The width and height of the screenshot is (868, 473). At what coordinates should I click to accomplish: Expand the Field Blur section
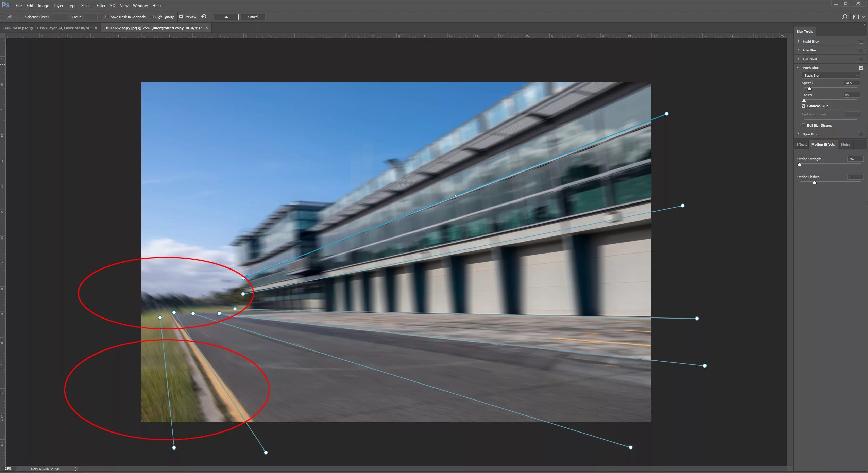coord(798,41)
